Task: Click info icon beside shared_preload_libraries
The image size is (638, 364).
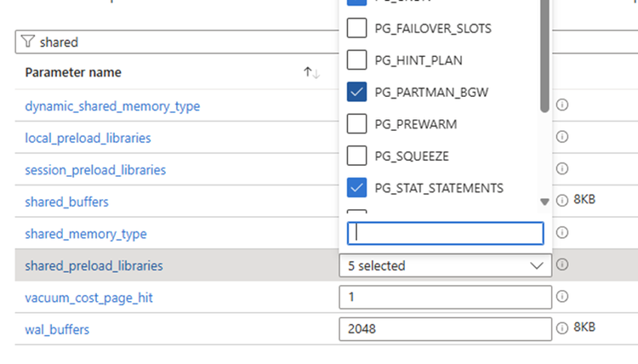Action: coord(561,265)
